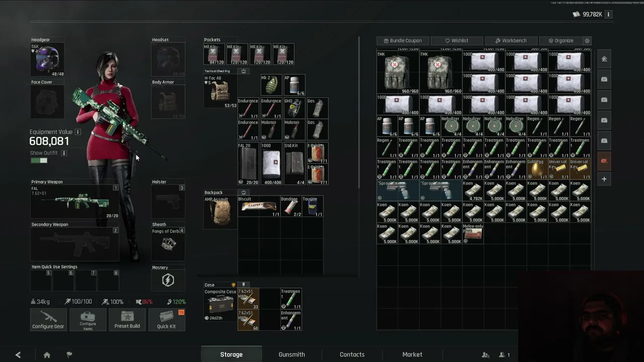Viewport: 644px width, 362px height.
Task: Select the Mk 2 grenade in chest rig
Action: tap(271, 85)
